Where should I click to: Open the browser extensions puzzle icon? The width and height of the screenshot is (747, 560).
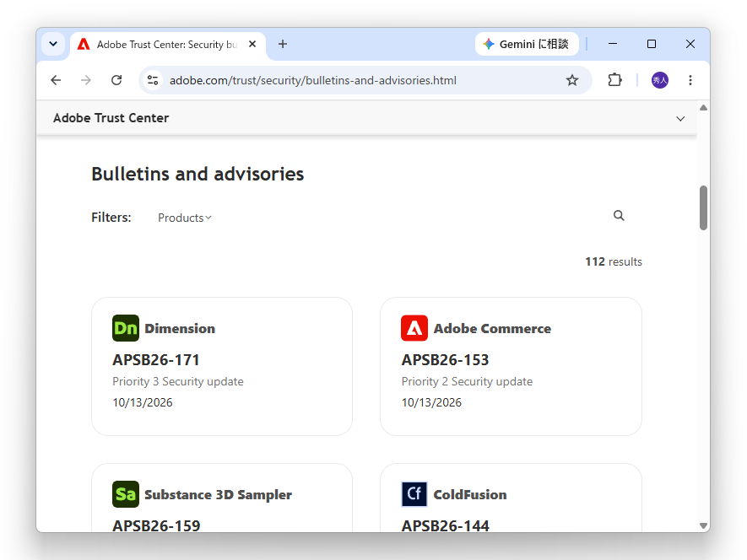[614, 80]
